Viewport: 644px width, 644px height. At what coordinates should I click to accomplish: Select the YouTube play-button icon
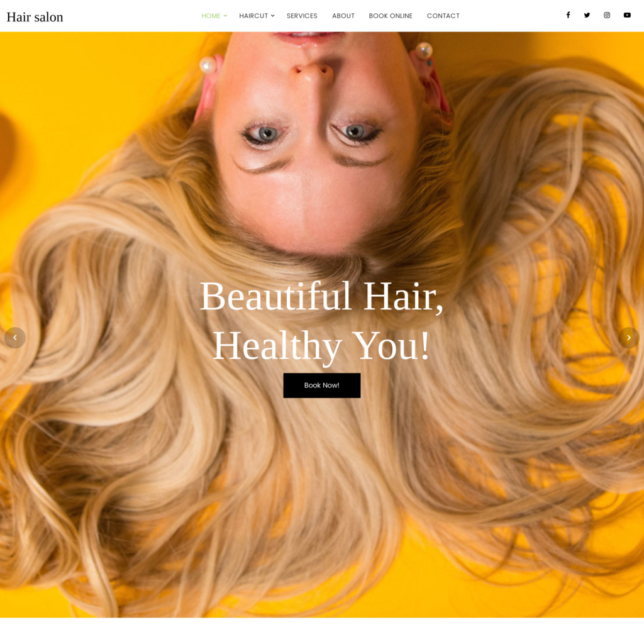tap(627, 15)
